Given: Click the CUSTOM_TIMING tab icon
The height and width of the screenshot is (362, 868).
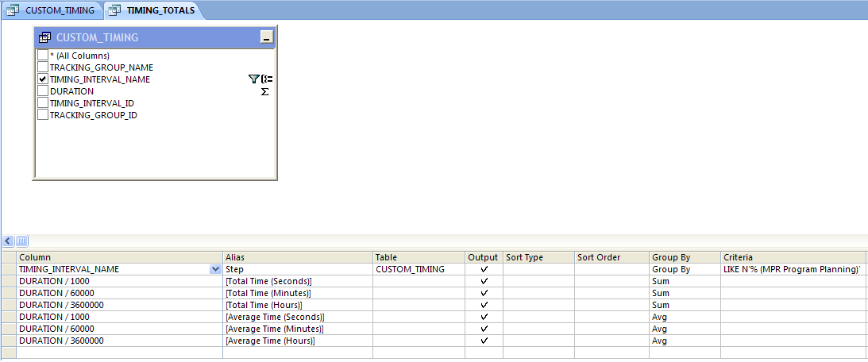Looking at the screenshot, I should [13, 10].
